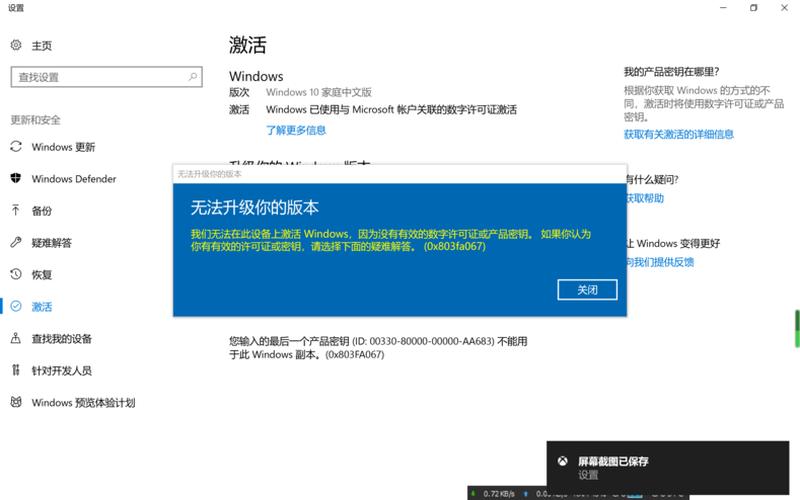The image size is (800, 500).
Task: Select 激活 in the sidebar
Action: pos(42,307)
